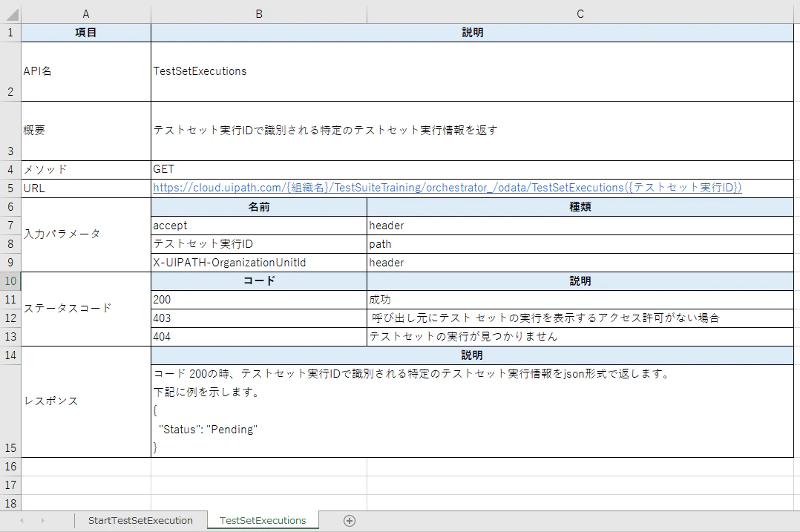Select row 15 header

pos(10,411)
